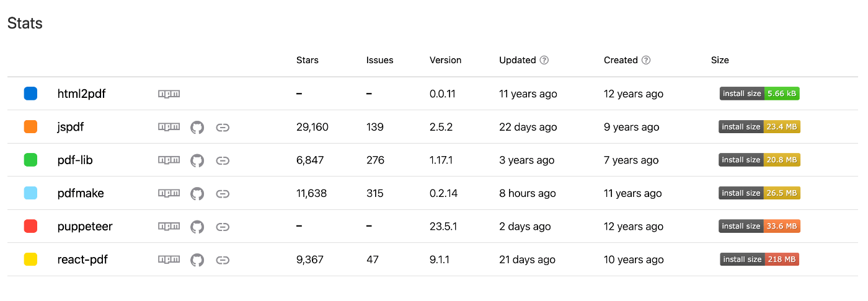Select the 11,638 stars value
868x301 pixels.
point(311,193)
